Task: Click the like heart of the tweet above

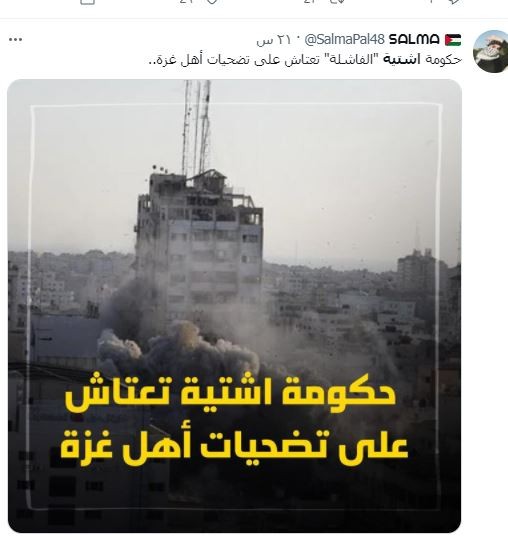Action: 212,2
